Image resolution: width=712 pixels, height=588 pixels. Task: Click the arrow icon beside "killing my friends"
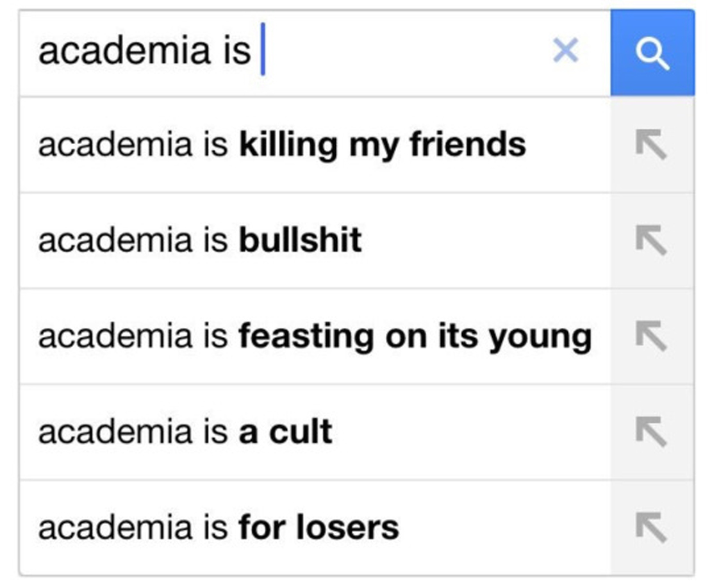point(651,145)
